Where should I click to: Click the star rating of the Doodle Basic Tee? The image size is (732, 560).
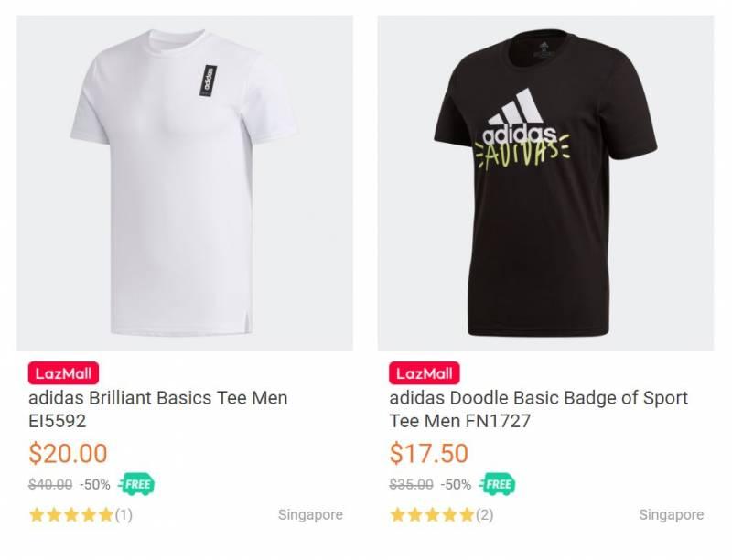[433, 515]
